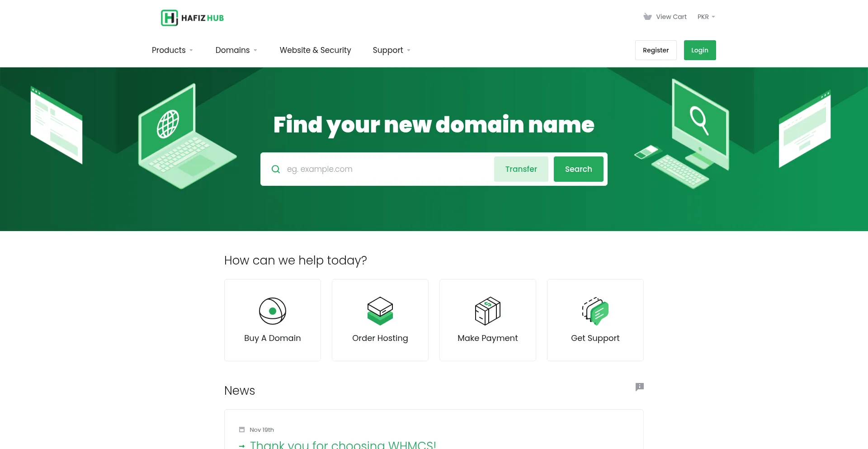Open the PKR currency dropdown
Screen dimensions: 868x449
click(706, 17)
